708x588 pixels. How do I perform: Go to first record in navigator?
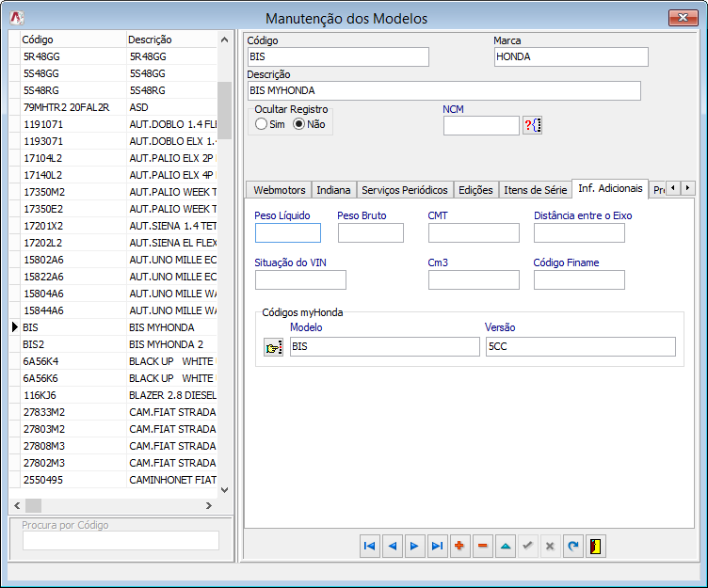click(x=370, y=547)
